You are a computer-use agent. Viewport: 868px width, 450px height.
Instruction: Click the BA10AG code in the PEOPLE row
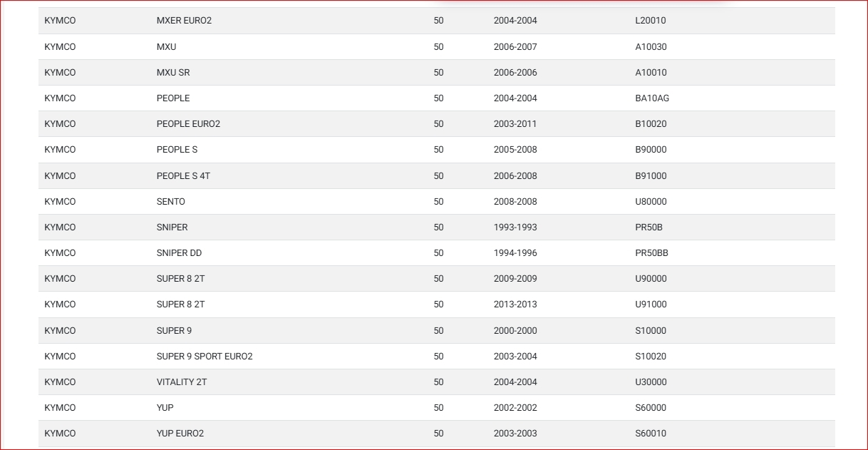tap(652, 98)
